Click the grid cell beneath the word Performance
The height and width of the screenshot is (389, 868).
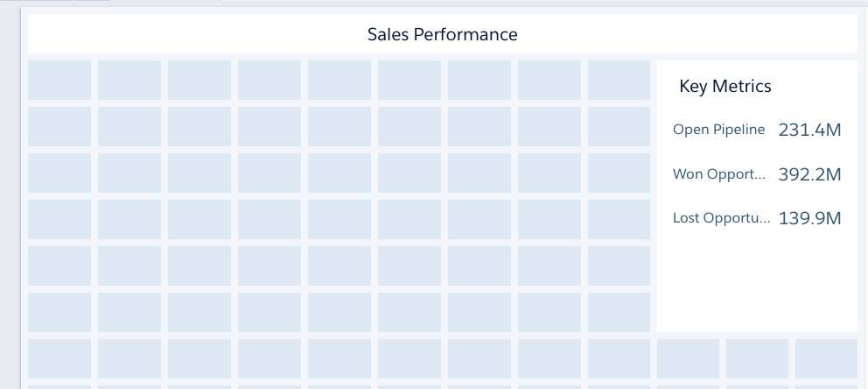click(x=479, y=81)
